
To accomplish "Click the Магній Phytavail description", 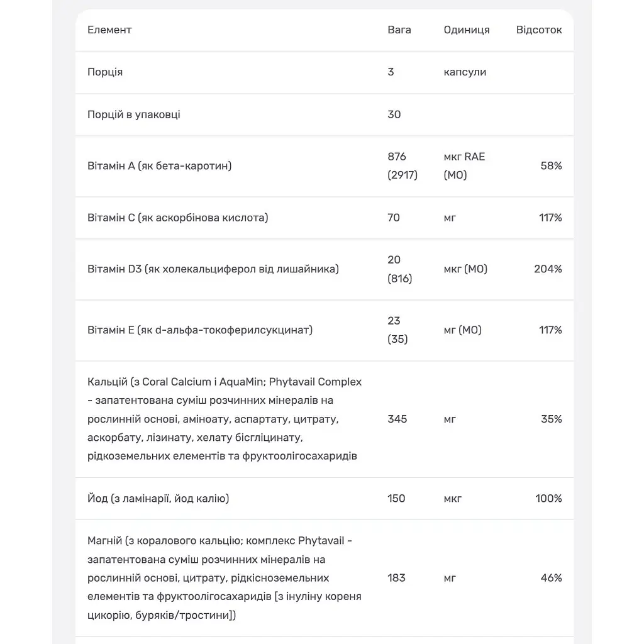I will click(225, 578).
